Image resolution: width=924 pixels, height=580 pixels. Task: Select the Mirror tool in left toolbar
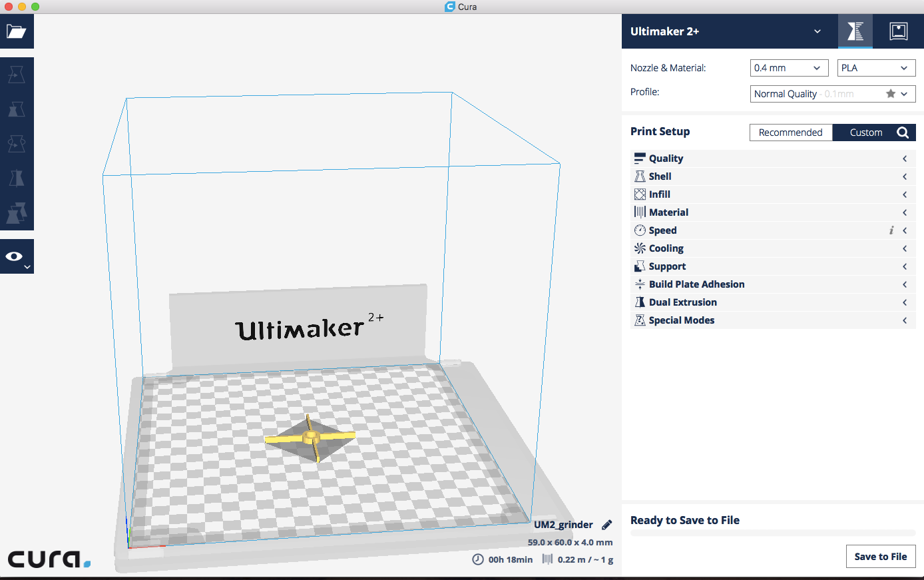[x=16, y=178]
